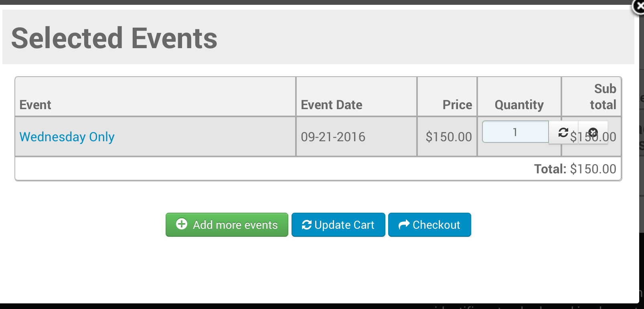Screen dimensions: 644x309
Task: Proceed with the Checkout button
Action: point(429,225)
